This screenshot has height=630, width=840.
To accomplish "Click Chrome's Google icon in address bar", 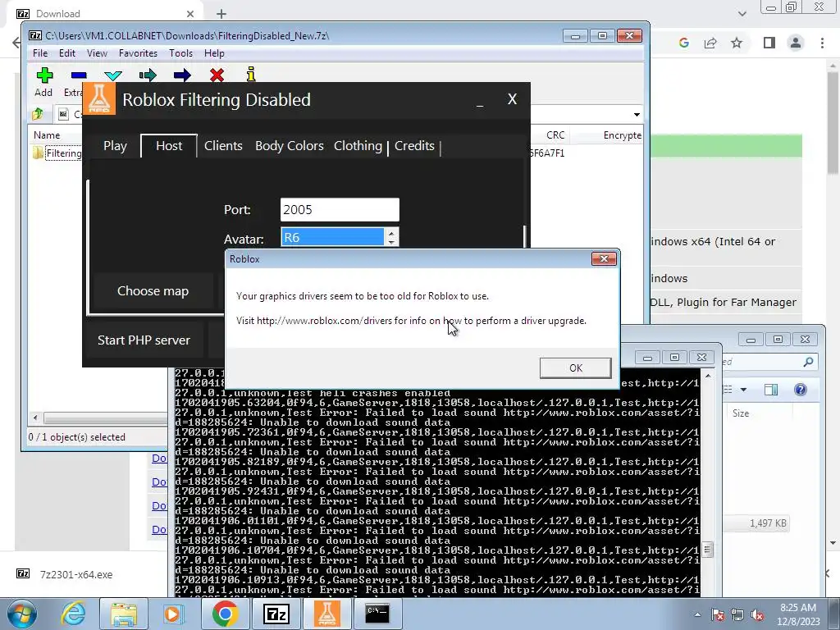I will point(683,43).
